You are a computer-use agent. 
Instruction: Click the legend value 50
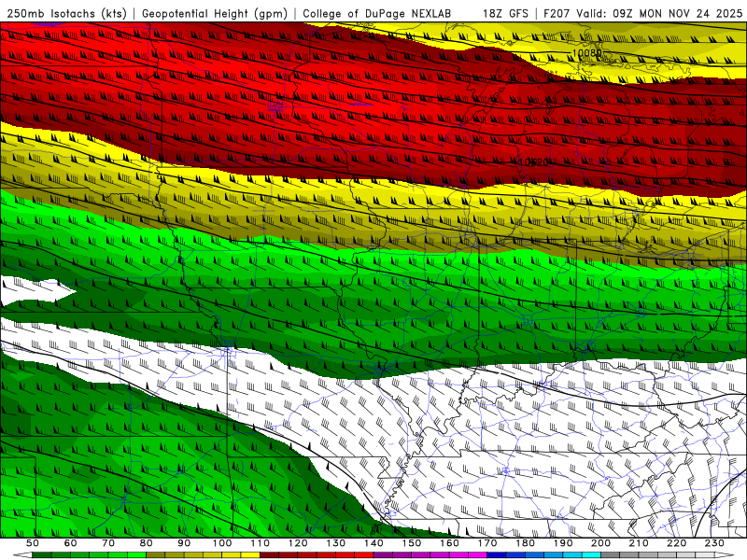33,543
